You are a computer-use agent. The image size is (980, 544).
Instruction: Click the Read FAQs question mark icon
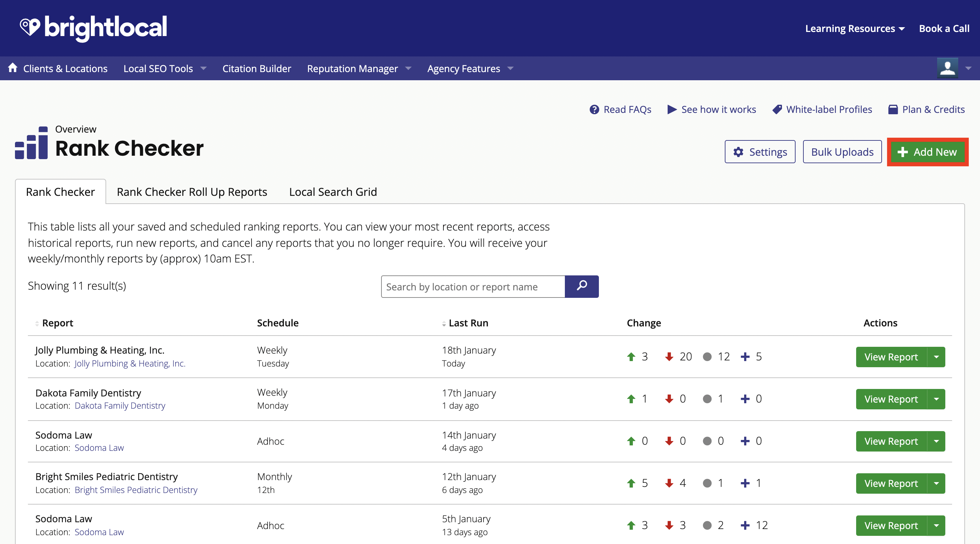(594, 109)
